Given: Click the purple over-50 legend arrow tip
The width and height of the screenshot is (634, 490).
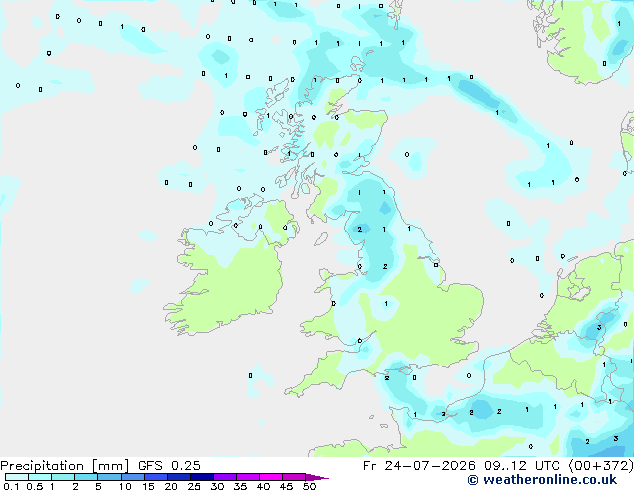Looking at the screenshot, I should coord(317,477).
